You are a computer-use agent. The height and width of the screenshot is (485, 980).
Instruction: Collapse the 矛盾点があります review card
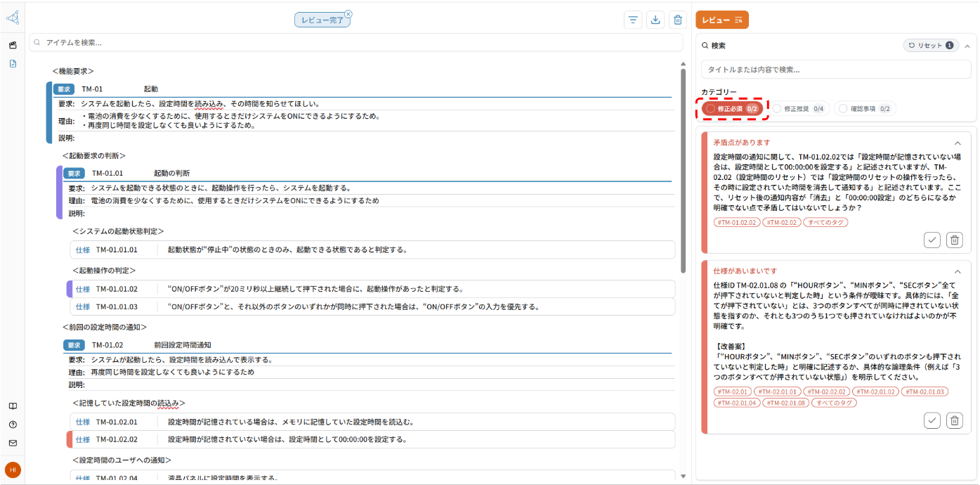tap(957, 141)
